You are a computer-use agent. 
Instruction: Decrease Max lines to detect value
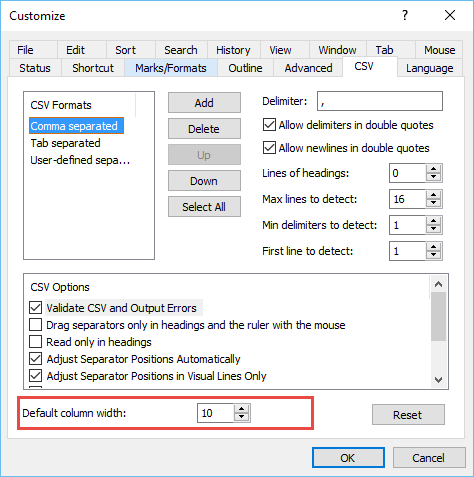point(433,203)
